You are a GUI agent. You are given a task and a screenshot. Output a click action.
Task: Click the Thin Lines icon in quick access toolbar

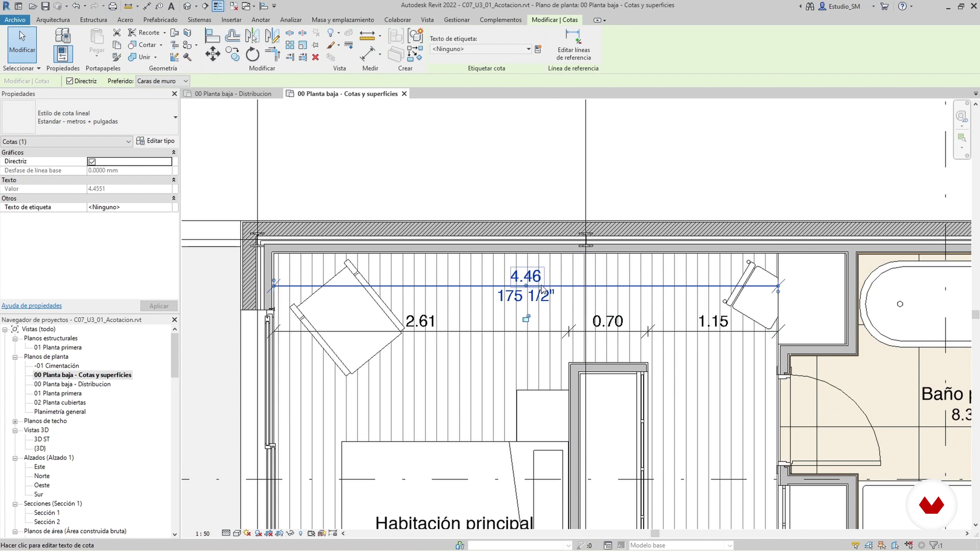tap(218, 6)
